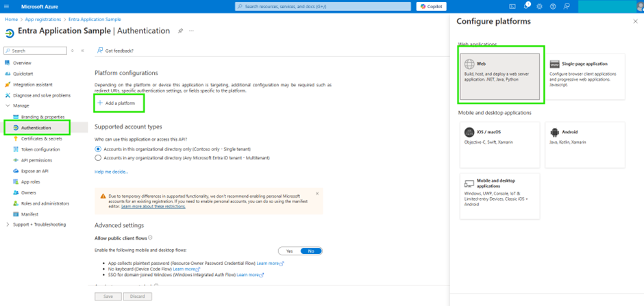
Task: Open Branding & properties
Action: pyautogui.click(x=42, y=117)
